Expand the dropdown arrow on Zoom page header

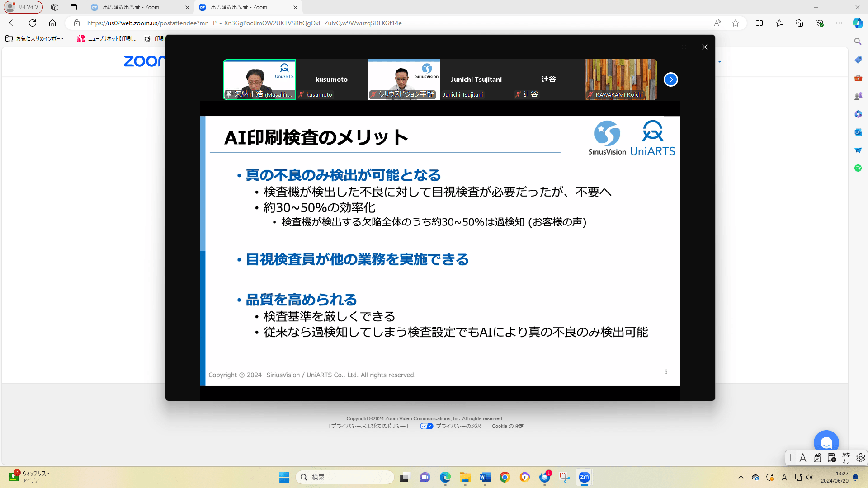pos(719,62)
